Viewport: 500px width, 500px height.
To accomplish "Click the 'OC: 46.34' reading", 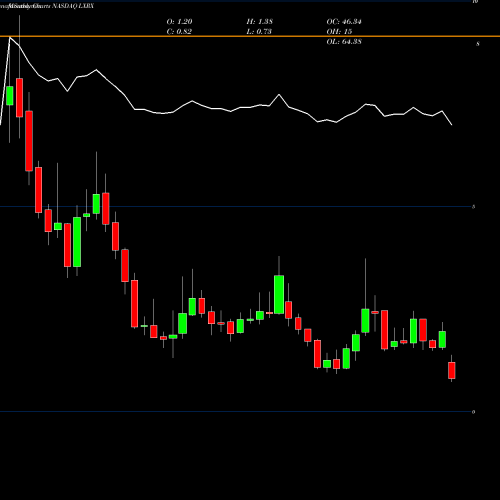I will coord(344,22).
